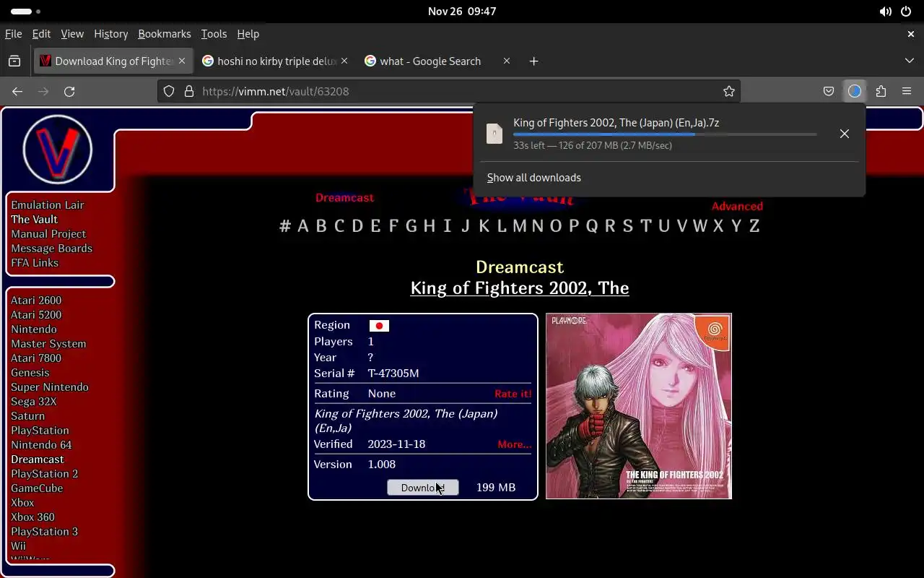Screen dimensions: 924x578
Task: Click the King of Fighters 2002 title link
Action: coord(520,288)
